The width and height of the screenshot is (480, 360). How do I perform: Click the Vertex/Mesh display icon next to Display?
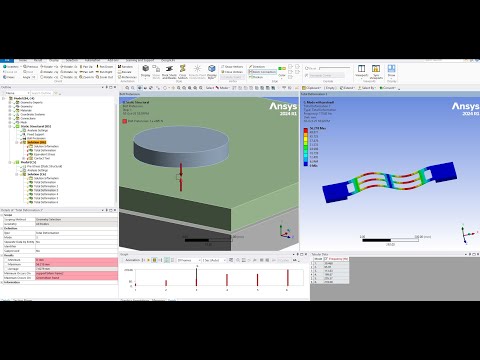(156, 69)
